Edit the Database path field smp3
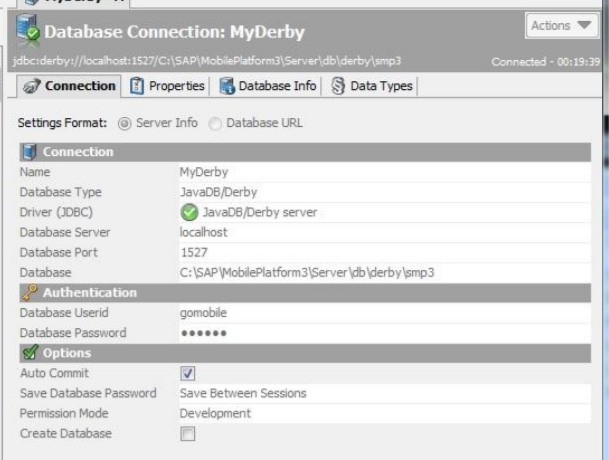 pyautogui.click(x=385, y=273)
